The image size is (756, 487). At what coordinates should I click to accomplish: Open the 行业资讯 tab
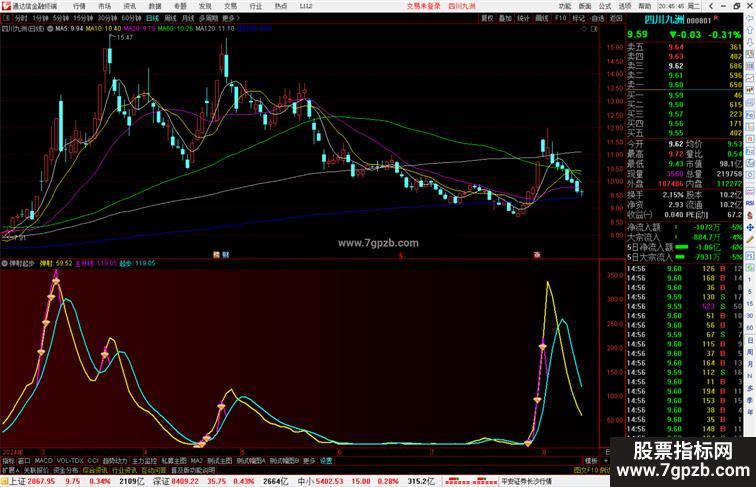pyautogui.click(x=124, y=470)
